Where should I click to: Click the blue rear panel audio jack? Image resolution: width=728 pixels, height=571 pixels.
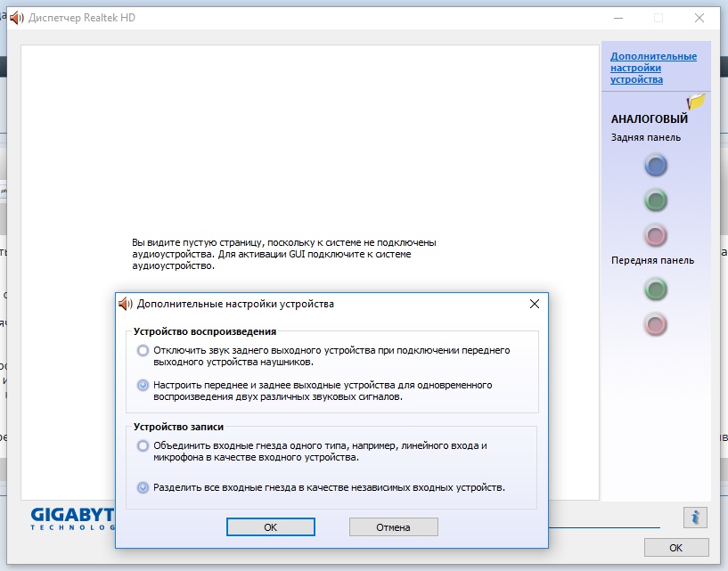click(656, 166)
